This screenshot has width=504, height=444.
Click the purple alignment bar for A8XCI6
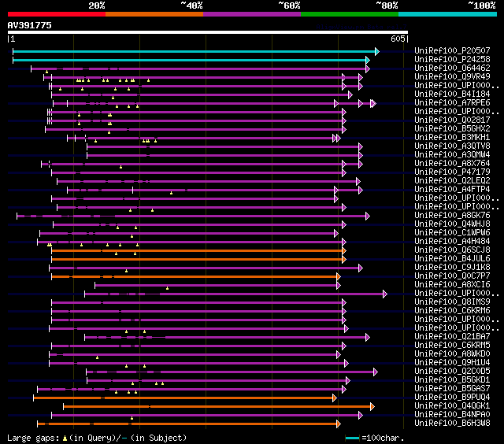[x=216, y=285]
